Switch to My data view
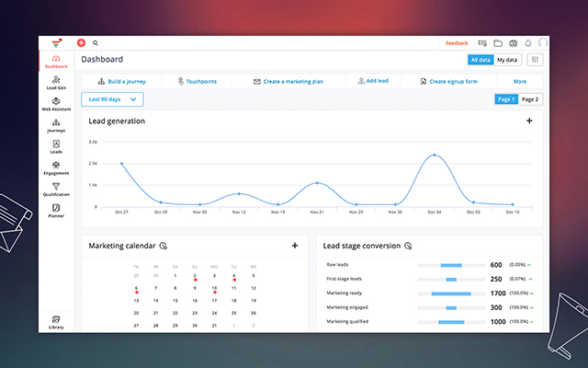Viewport: 588px width, 368px height. [507, 60]
